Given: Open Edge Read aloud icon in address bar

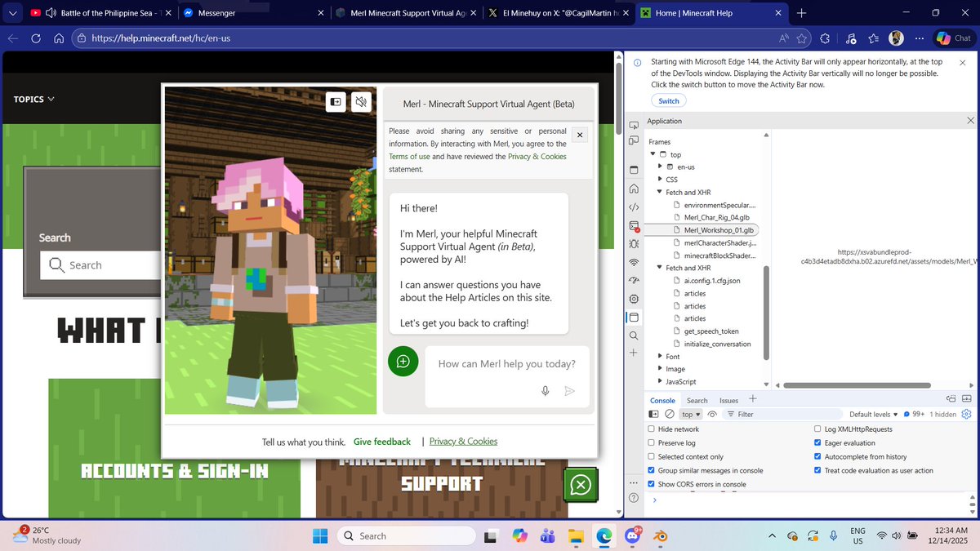Looking at the screenshot, I should coord(783,38).
